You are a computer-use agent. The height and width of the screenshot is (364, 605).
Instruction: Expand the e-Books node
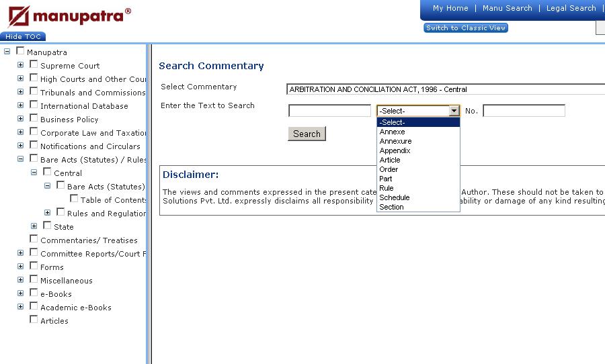20,293
